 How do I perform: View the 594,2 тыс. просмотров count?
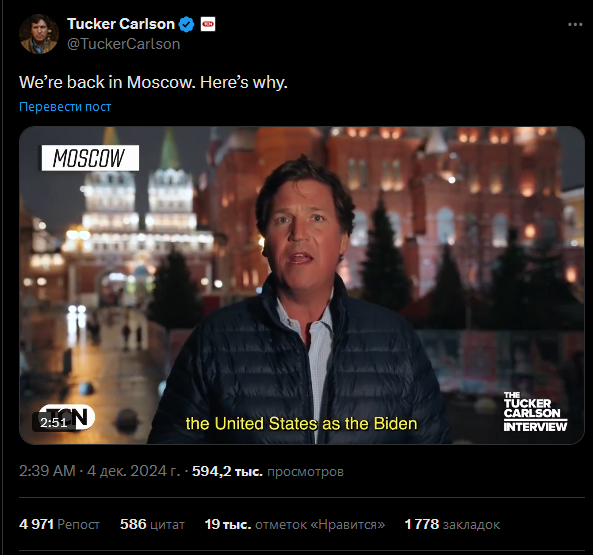tap(268, 471)
